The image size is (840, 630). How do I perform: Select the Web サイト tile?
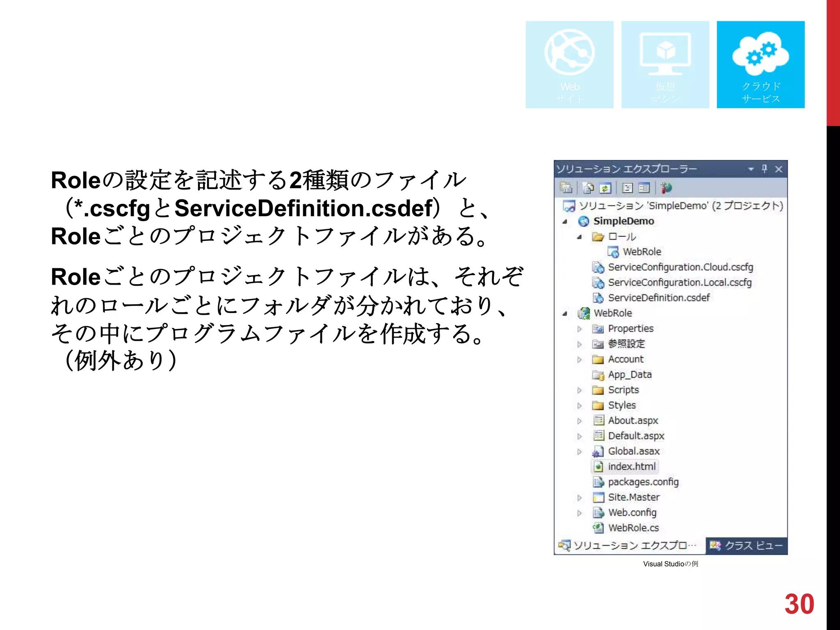570,64
